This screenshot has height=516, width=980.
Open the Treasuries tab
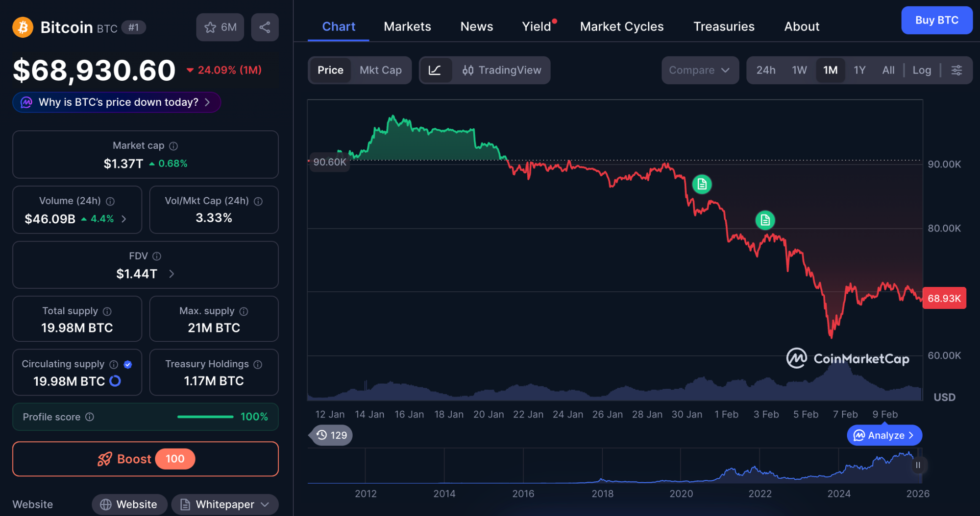(x=724, y=26)
